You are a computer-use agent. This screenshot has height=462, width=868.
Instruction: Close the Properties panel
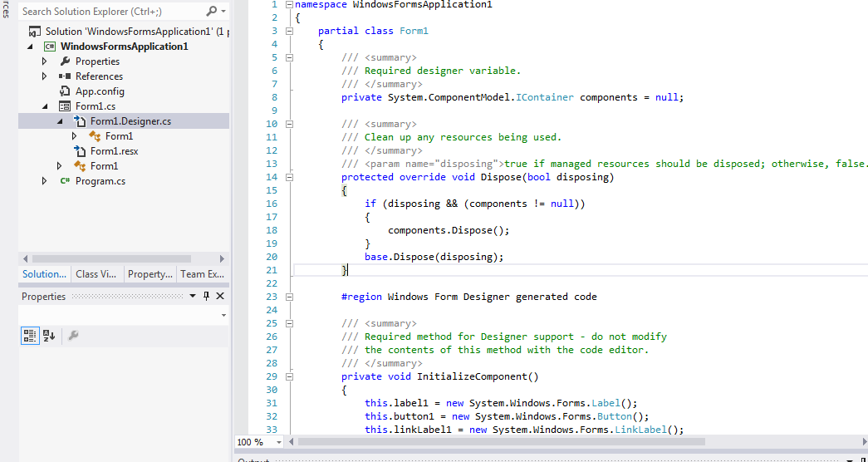pyautogui.click(x=220, y=297)
